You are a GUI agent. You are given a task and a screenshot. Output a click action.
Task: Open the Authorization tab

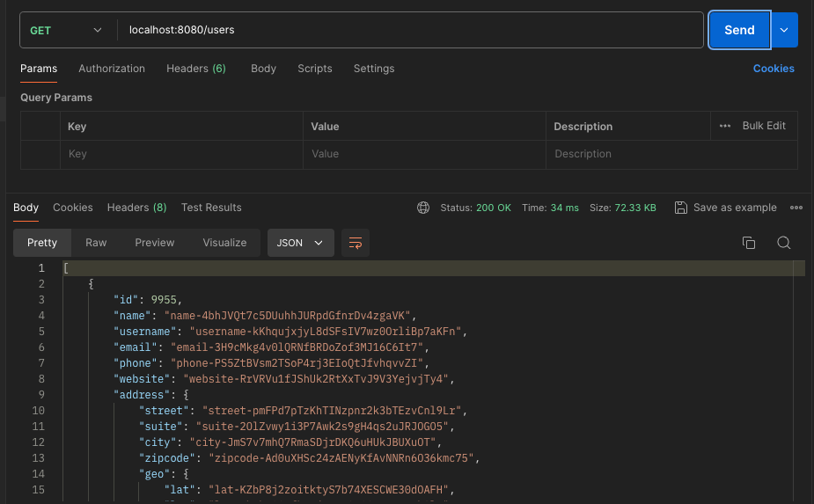[112, 69]
